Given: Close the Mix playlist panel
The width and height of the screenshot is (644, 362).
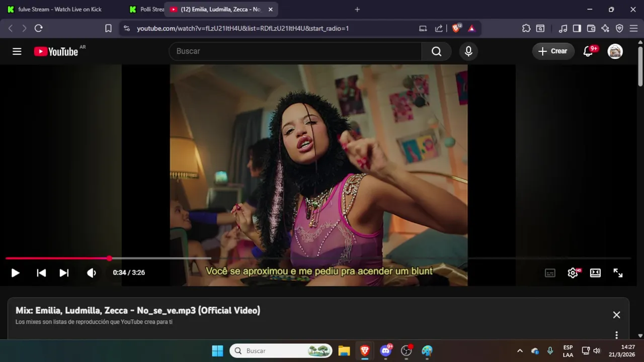Looking at the screenshot, I should pyautogui.click(x=616, y=315).
